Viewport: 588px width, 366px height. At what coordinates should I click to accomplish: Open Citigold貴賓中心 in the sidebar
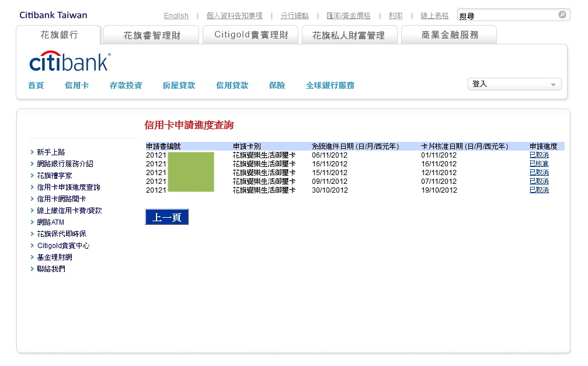point(64,246)
